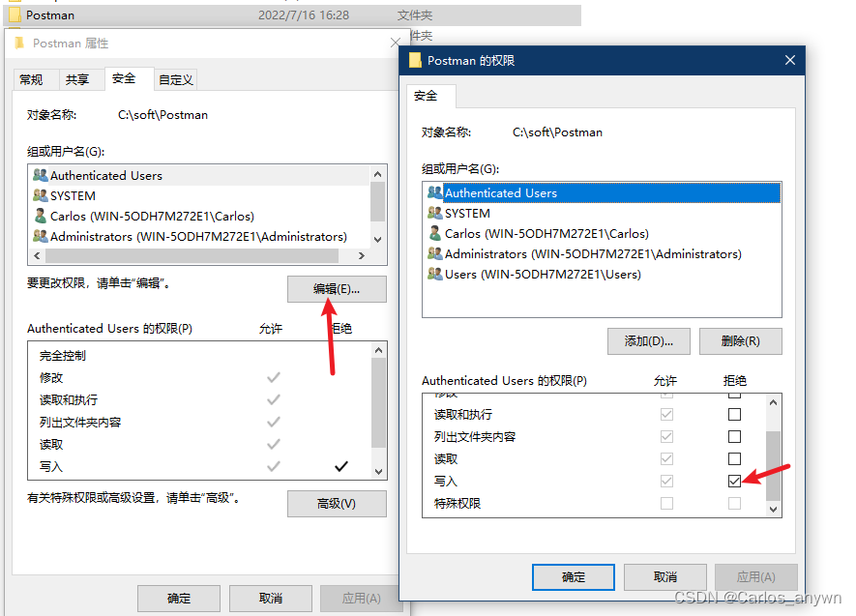Click SYSTEM group icon in properties list
The image size is (856, 616).
point(41,195)
